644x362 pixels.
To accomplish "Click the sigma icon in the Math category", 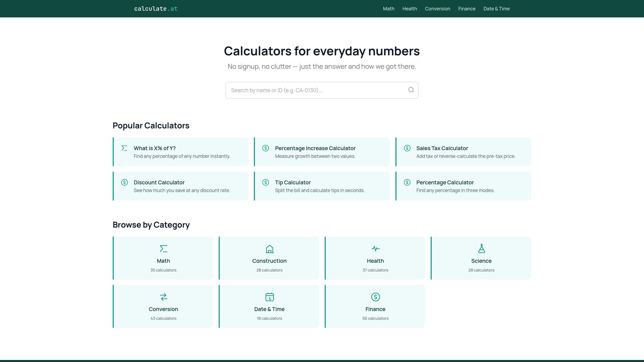I will 164,249.
